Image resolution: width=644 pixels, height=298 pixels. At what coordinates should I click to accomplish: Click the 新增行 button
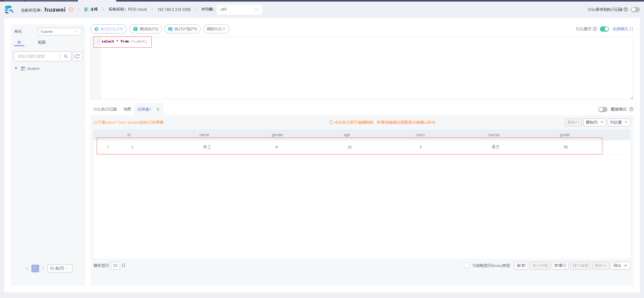[x=560, y=266]
